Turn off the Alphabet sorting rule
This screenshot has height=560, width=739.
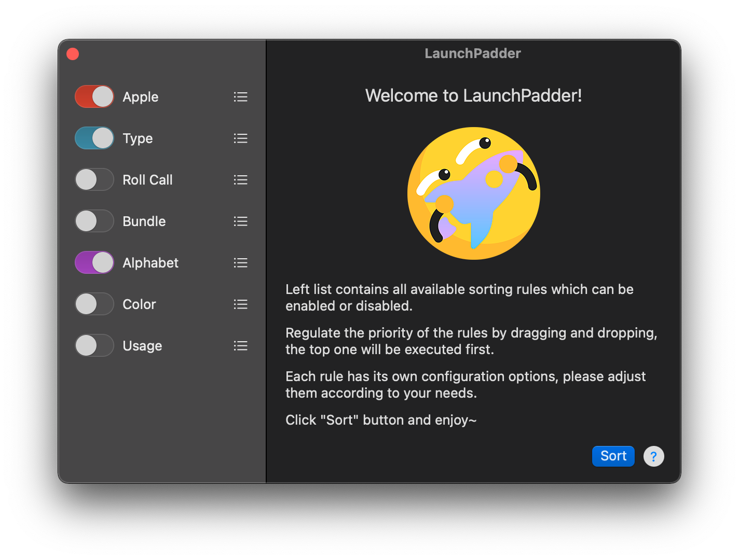click(94, 262)
